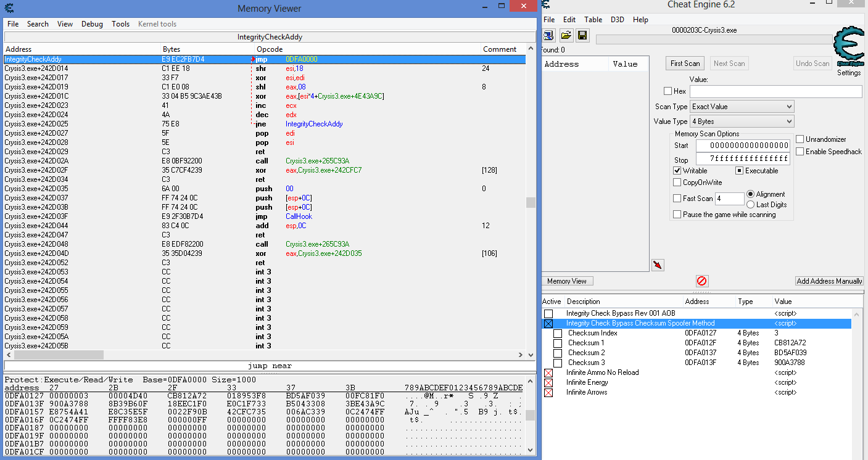Open the Scan Type dropdown
Viewport: 868px width, 460px height.
(x=742, y=107)
